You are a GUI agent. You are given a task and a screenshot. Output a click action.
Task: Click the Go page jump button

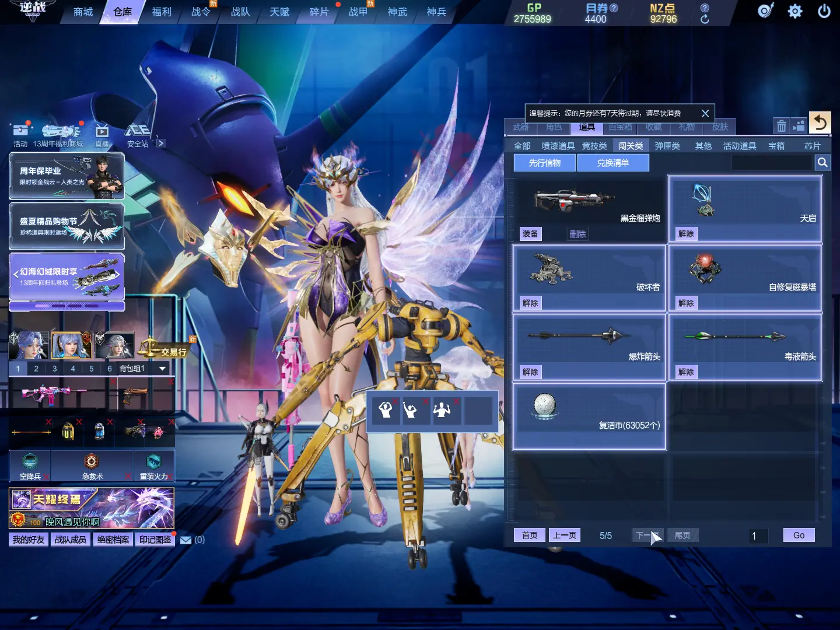(x=799, y=535)
